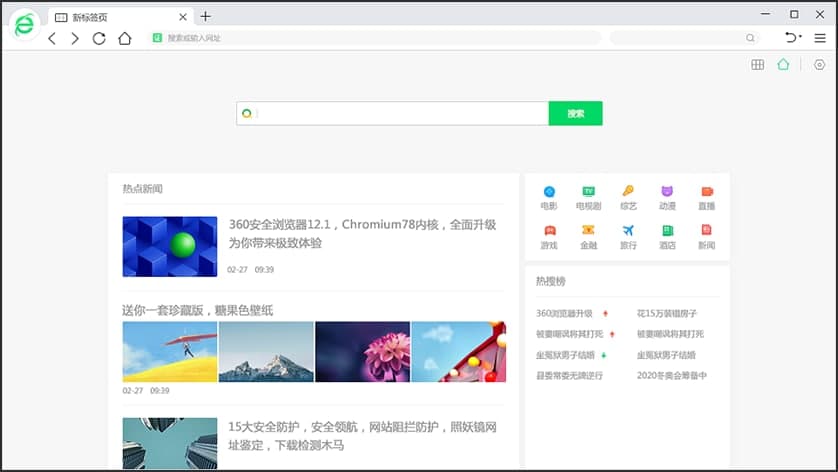Click the address bar 搜索或输入网址

tap(374, 38)
